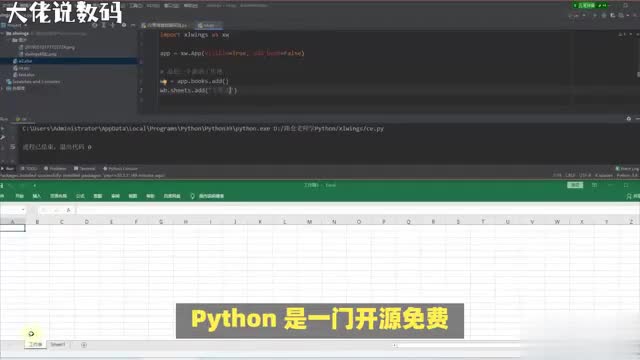The image size is (640, 360).
Task: Collapse the xlwings project root folder
Action: click(x=3, y=33)
